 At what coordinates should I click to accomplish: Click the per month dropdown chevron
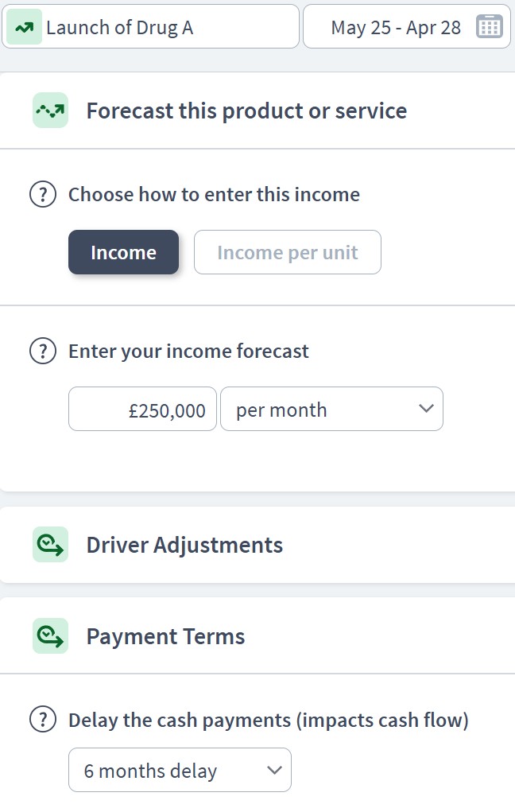tap(426, 409)
